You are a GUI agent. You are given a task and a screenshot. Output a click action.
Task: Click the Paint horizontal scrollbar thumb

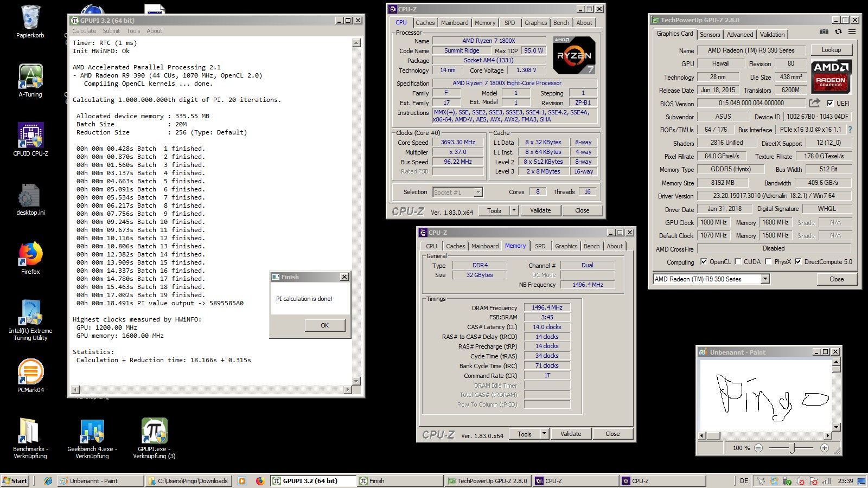click(x=713, y=435)
